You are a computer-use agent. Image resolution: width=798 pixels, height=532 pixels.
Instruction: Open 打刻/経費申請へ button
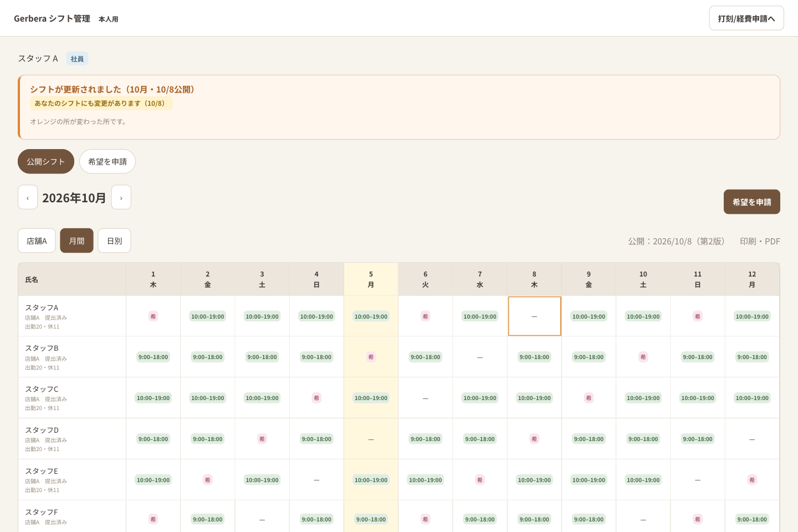pos(746,18)
